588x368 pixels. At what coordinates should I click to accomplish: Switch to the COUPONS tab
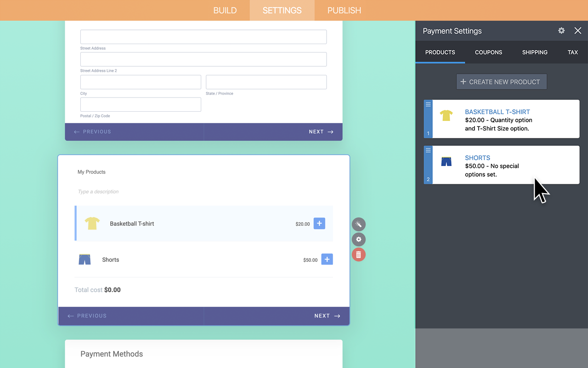(x=488, y=52)
